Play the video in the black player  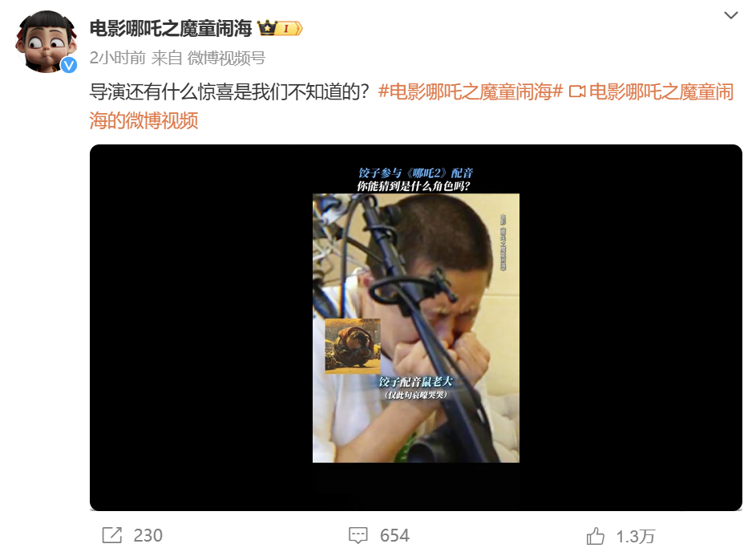[x=415, y=327]
